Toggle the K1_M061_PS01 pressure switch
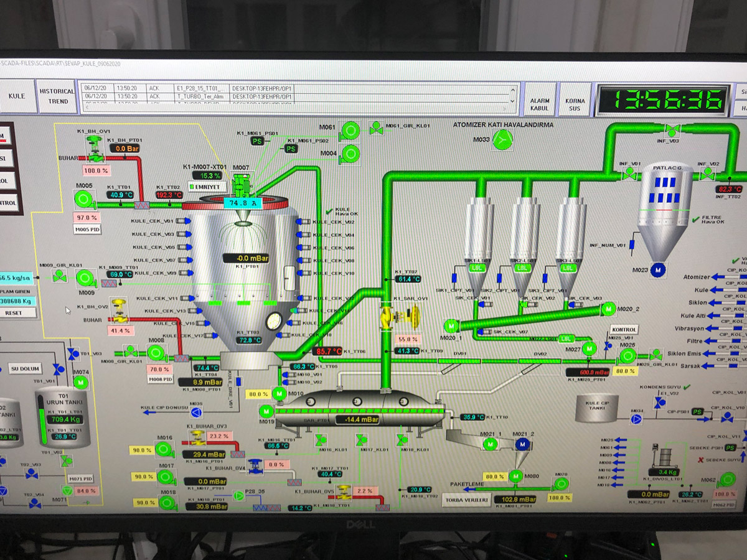The height and width of the screenshot is (560, 747). [257, 141]
